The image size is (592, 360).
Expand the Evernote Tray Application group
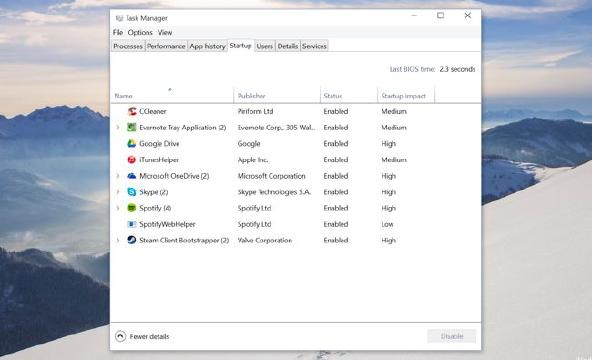118,128
